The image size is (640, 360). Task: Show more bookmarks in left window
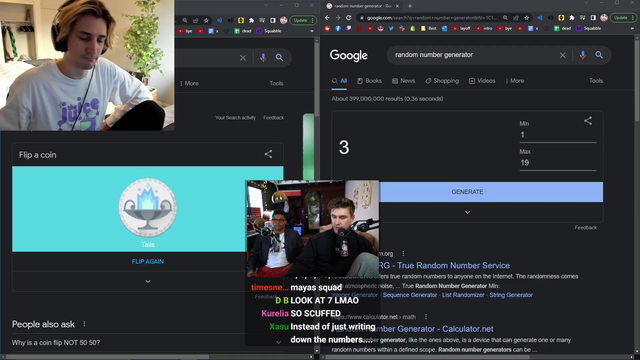coord(312,31)
